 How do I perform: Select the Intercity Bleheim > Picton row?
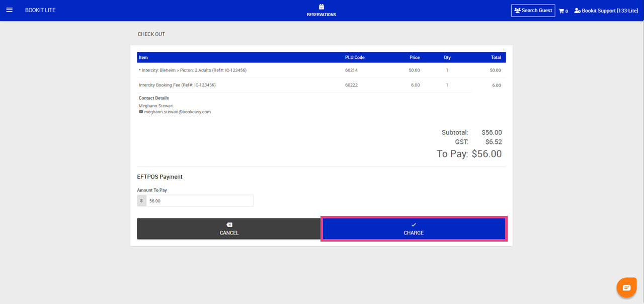321,70
